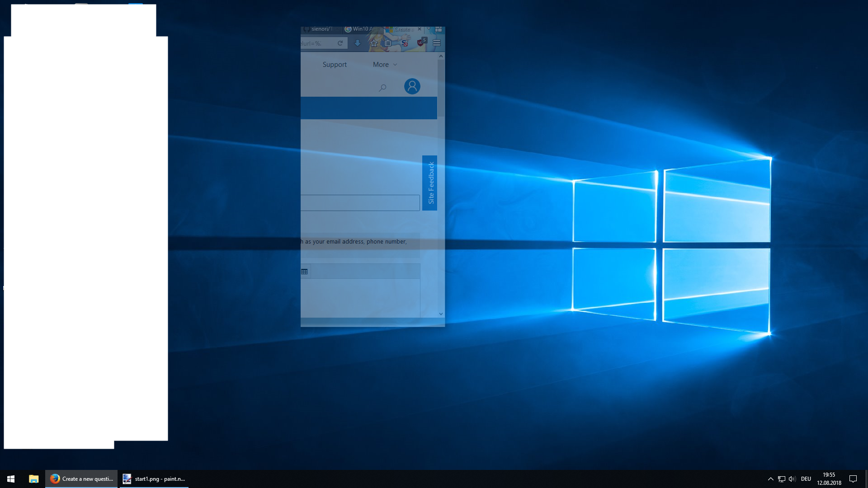Open the Windows Start menu
Image resolution: width=868 pixels, height=488 pixels.
[11, 479]
